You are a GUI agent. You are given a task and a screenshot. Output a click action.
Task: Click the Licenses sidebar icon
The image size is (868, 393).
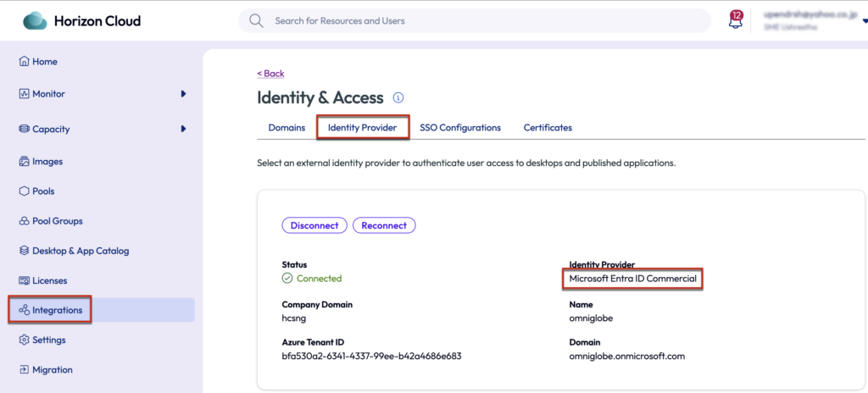(24, 280)
